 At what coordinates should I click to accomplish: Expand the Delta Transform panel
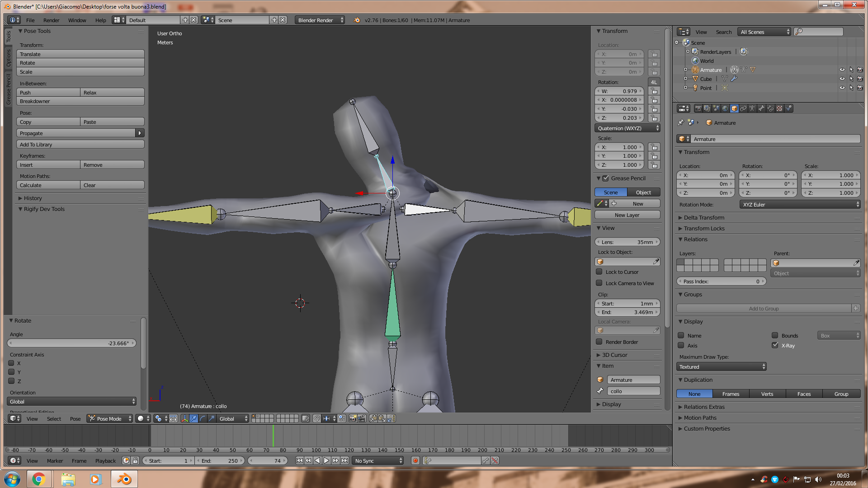click(x=703, y=217)
